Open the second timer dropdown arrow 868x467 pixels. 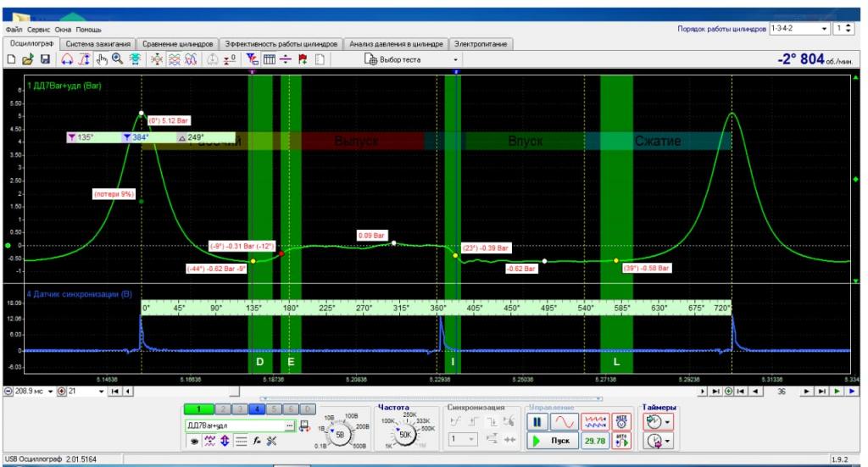pyautogui.click(x=668, y=441)
